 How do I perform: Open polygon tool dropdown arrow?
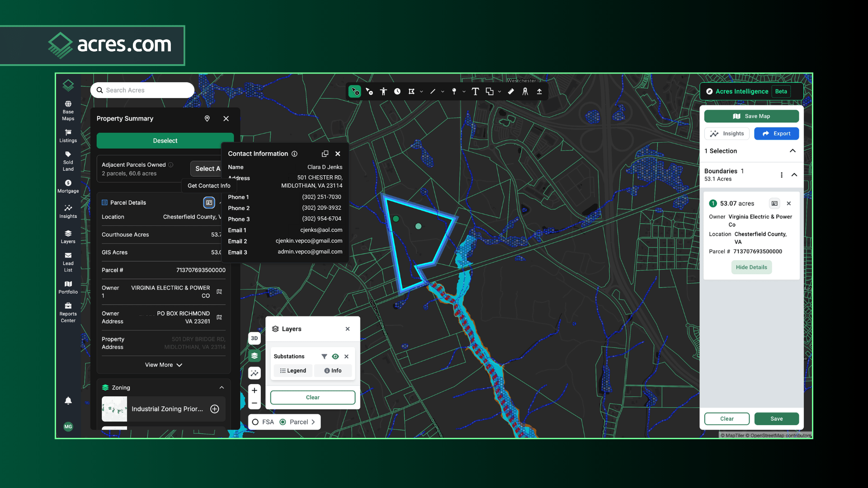tap(421, 92)
